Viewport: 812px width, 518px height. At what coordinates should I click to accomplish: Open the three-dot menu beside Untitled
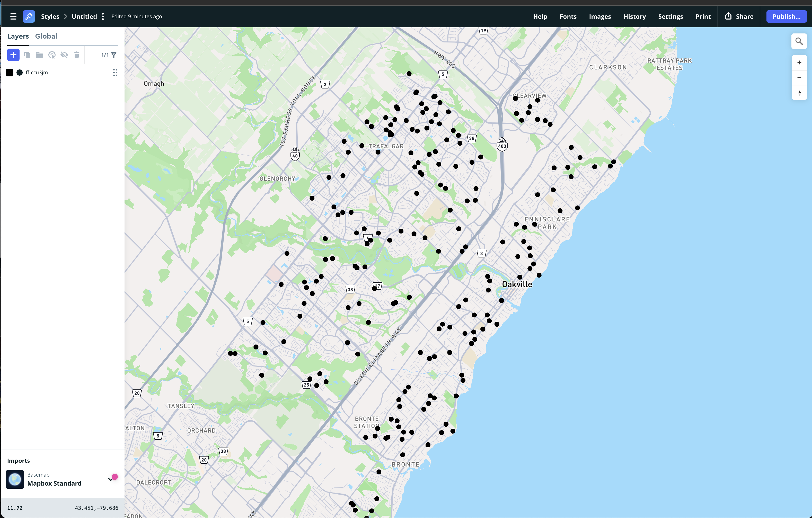[103, 16]
